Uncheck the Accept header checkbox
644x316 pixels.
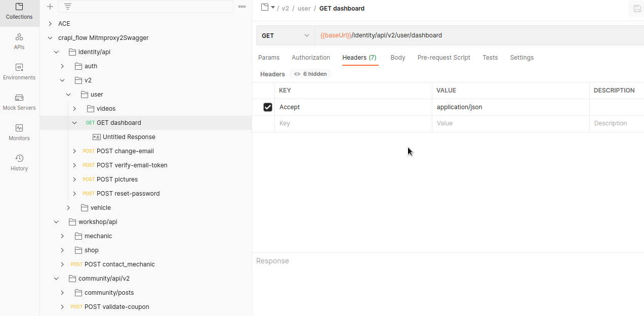(268, 107)
